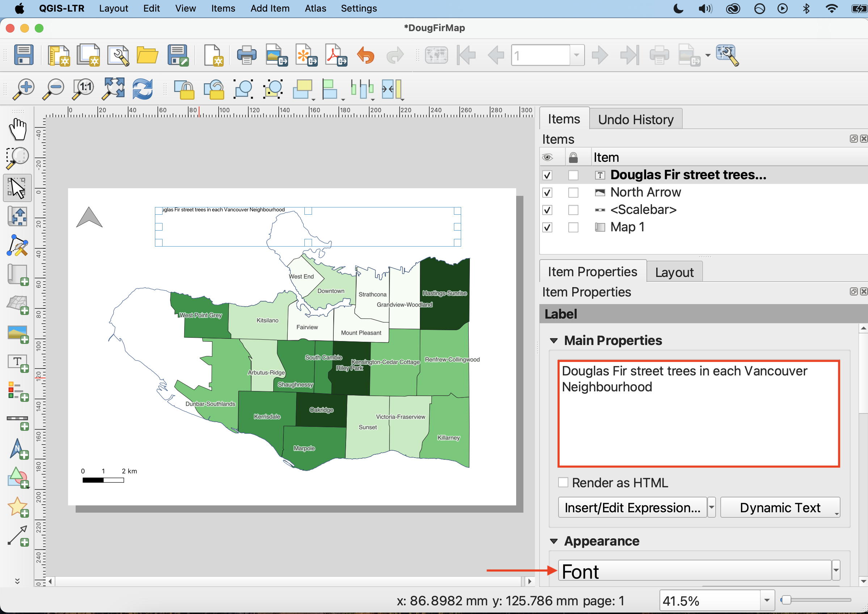Collapse the Main Properties section
Viewport: 868px width, 614px height.
pyautogui.click(x=554, y=341)
